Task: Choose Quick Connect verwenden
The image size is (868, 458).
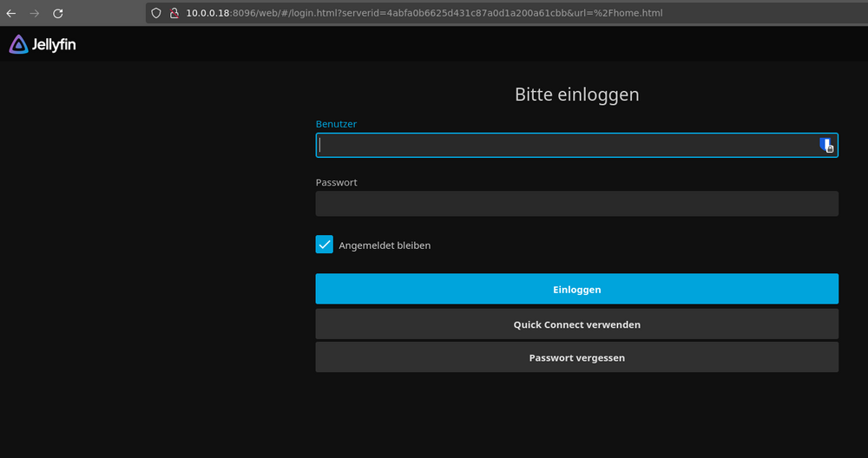Action: tap(577, 324)
